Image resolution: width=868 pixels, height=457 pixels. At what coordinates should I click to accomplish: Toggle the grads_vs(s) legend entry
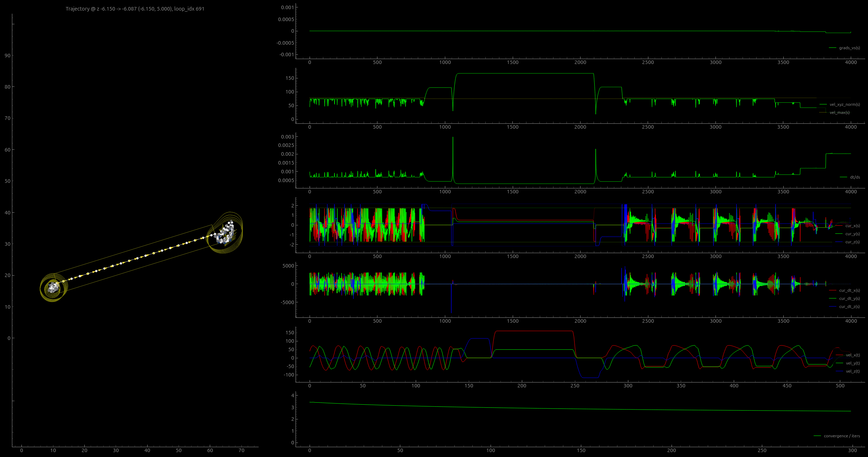[849, 48]
